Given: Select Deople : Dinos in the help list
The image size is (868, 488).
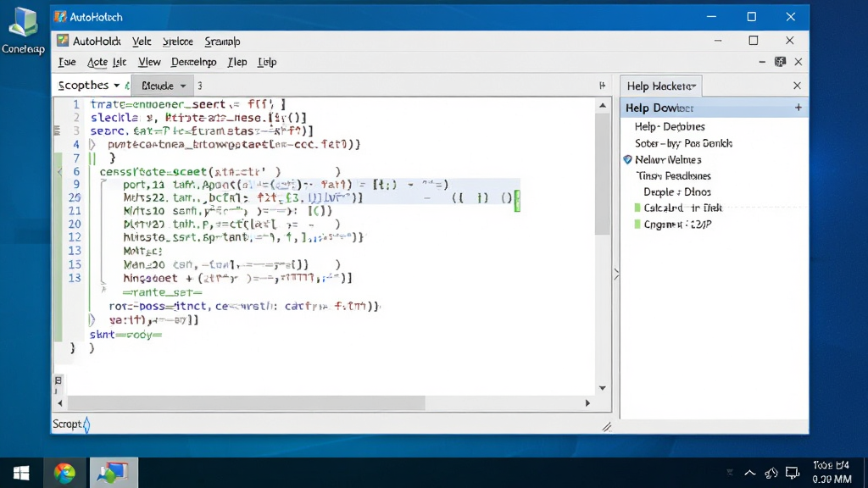Looking at the screenshot, I should click(x=677, y=192).
